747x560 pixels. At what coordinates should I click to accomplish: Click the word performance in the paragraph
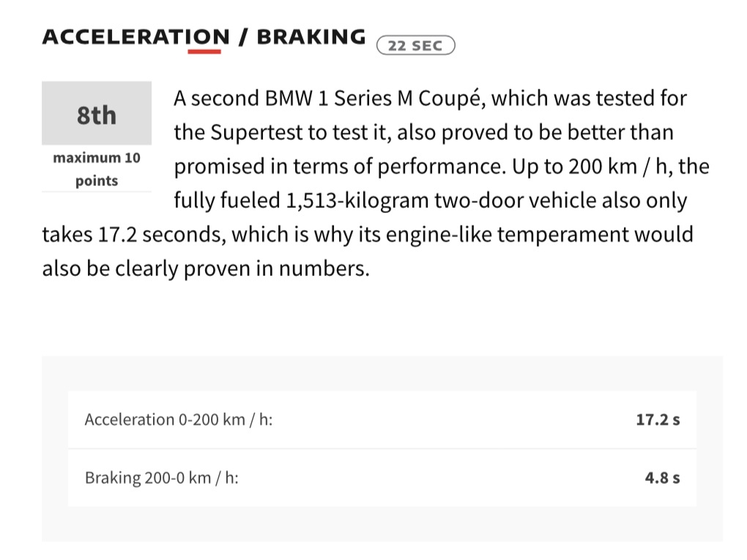click(x=430, y=167)
